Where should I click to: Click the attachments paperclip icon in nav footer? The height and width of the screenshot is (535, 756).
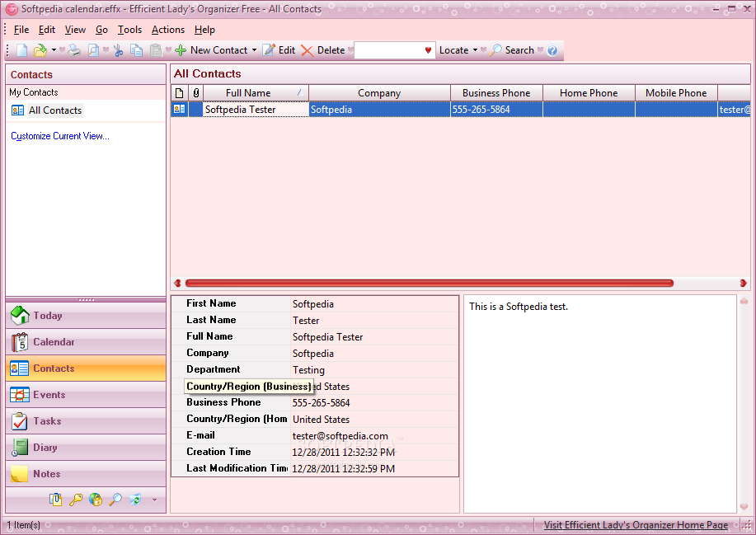tap(55, 500)
